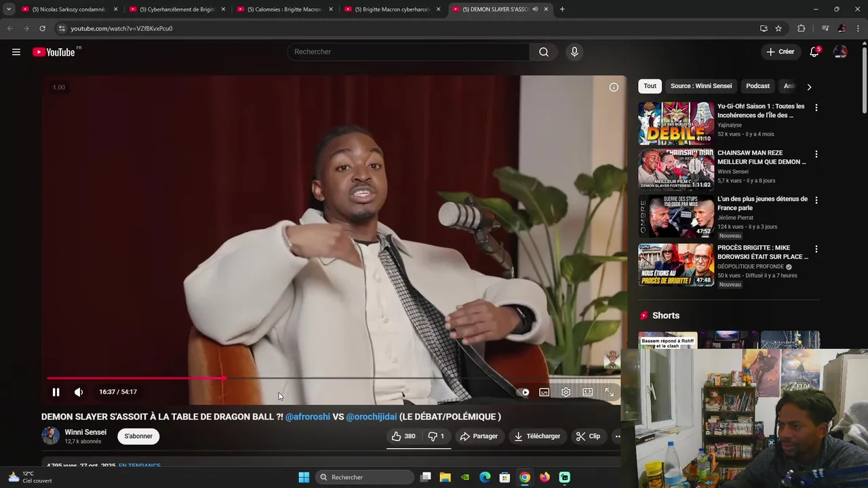Open YouTube notifications bell
868x488 pixels.
click(814, 52)
